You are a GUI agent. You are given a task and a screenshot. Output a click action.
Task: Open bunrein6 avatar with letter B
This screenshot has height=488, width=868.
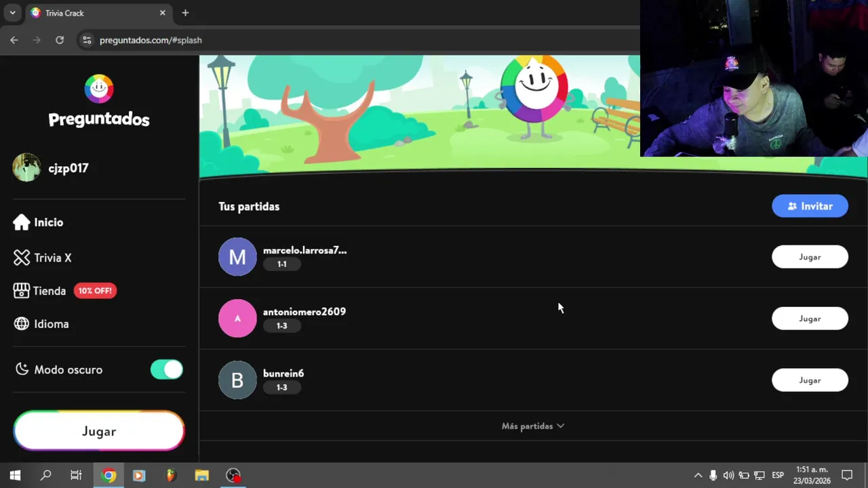pyautogui.click(x=237, y=380)
